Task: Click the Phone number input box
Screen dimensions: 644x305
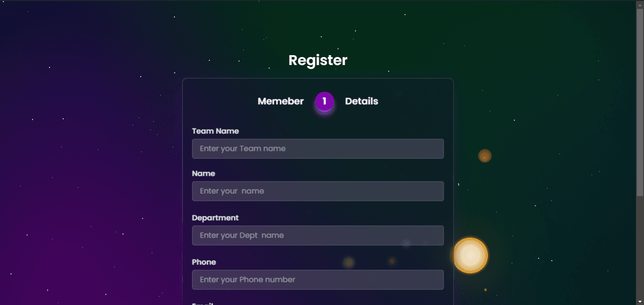Action: point(318,280)
